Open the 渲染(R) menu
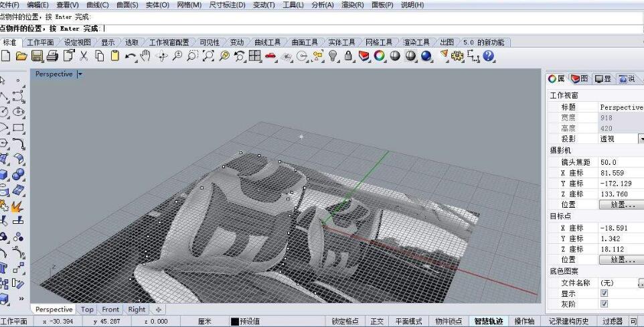644x327 pixels. pos(352,5)
